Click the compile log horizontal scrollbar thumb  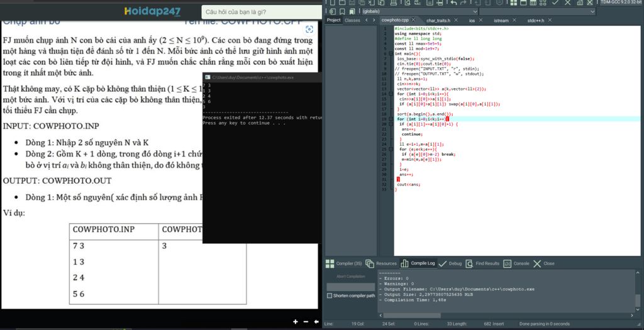pos(412,315)
